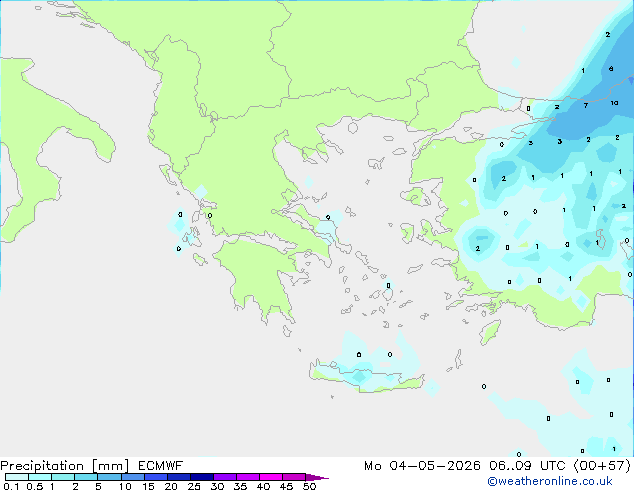Click the '06..09 UTC' time text
The width and height of the screenshot is (634, 490).
[x=527, y=466]
